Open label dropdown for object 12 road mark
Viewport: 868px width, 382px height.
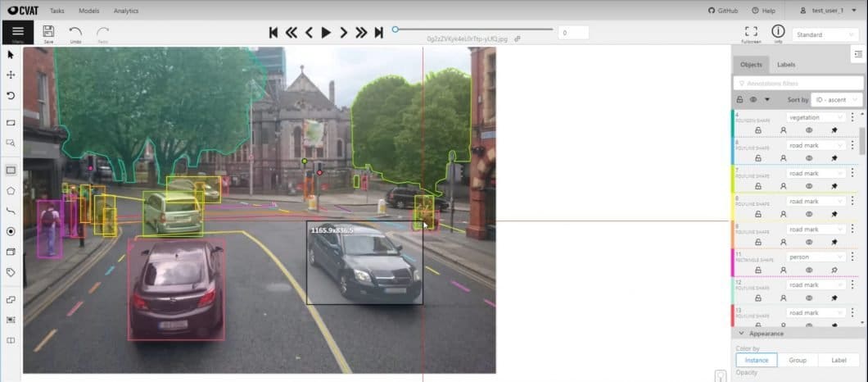tap(816, 285)
